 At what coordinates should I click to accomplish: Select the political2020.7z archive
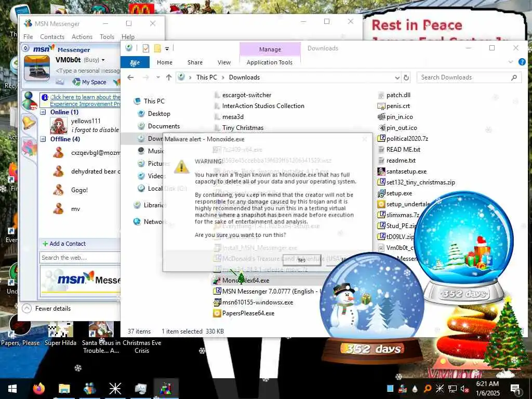coord(407,138)
